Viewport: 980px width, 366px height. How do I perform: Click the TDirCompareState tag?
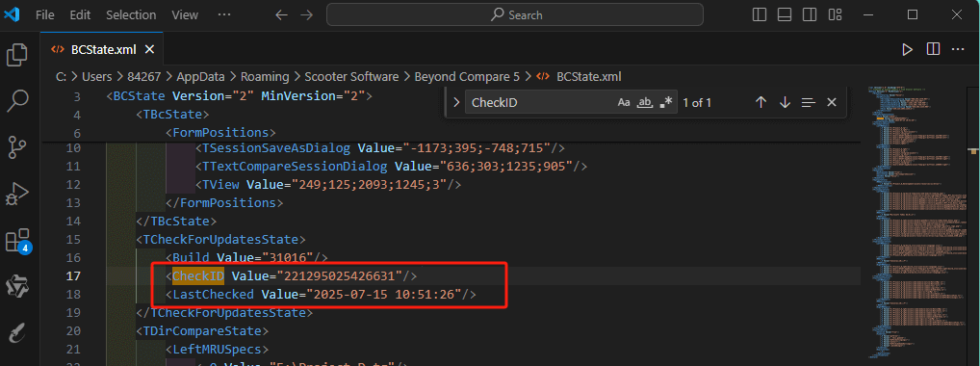pos(202,330)
